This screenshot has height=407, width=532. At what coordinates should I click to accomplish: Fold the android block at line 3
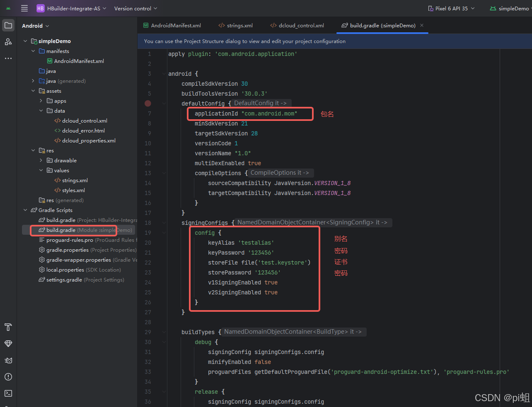pyautogui.click(x=164, y=74)
